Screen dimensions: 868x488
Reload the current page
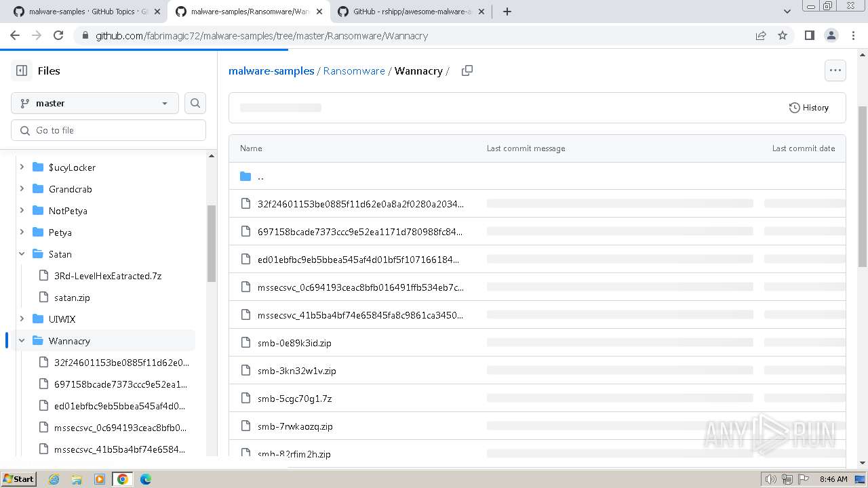click(x=58, y=35)
